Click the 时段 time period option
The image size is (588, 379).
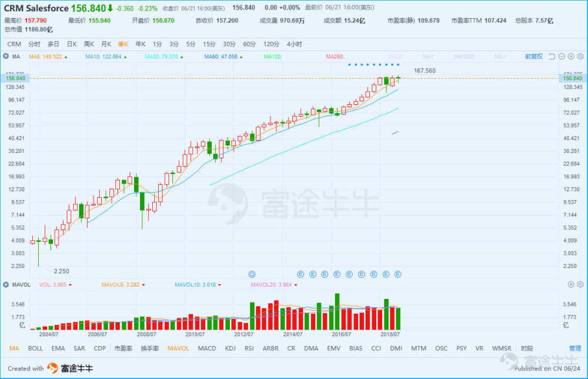point(527,348)
